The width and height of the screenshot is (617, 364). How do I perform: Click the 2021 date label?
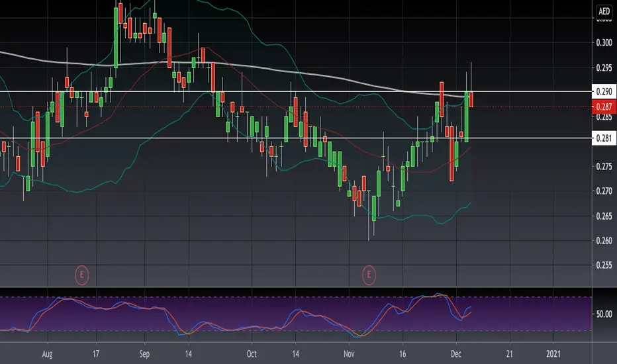tap(553, 354)
